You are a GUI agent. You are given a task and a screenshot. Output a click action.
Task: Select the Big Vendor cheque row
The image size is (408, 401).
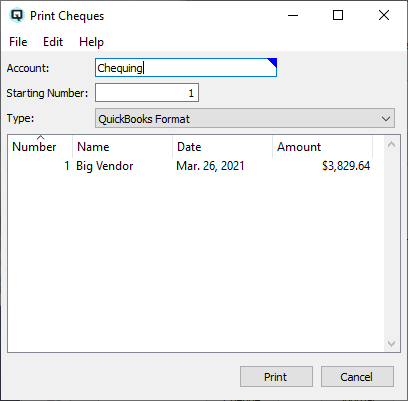pos(190,166)
